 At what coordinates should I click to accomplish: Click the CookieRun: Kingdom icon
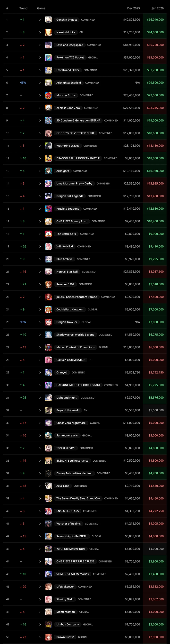(x=48, y=309)
